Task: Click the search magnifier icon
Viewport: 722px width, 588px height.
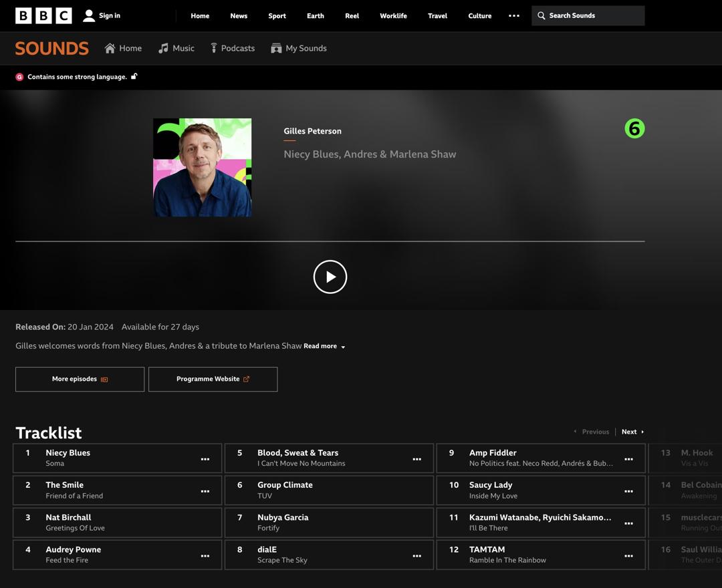Action: [x=541, y=15]
